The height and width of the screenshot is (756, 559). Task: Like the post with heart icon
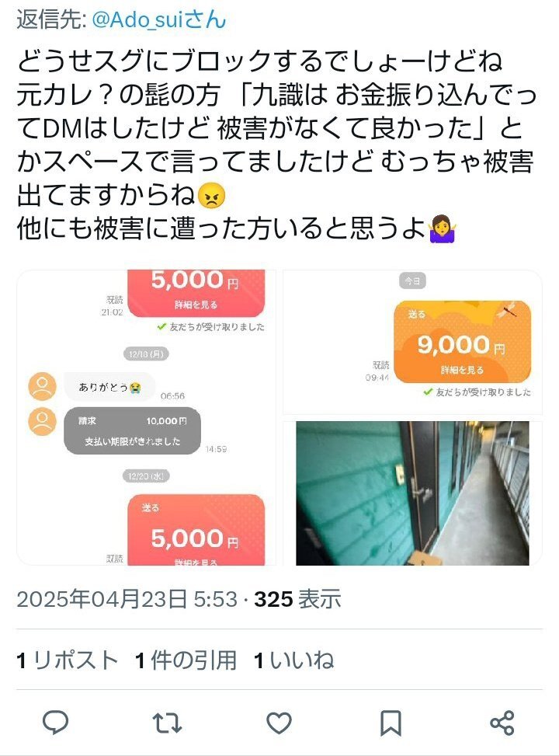[279, 723]
